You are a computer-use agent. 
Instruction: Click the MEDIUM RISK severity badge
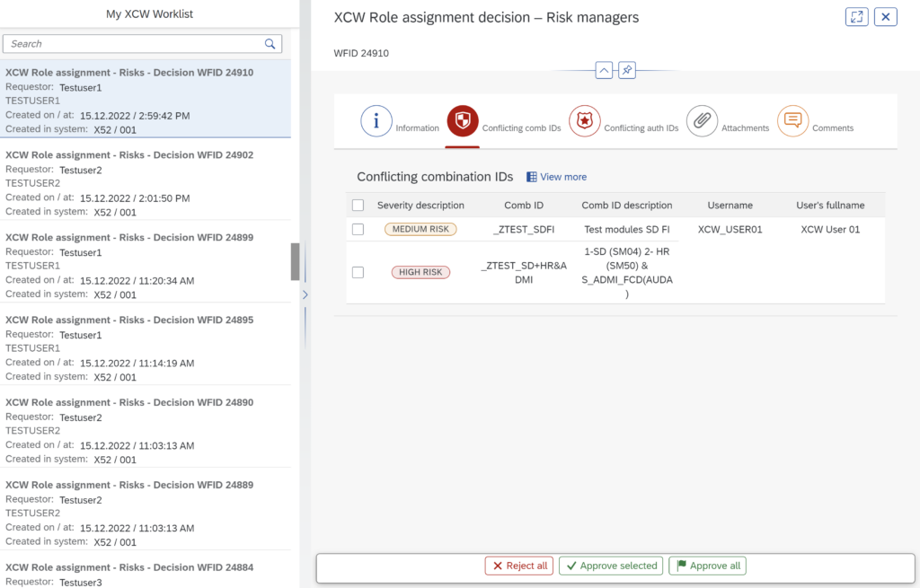pos(420,229)
